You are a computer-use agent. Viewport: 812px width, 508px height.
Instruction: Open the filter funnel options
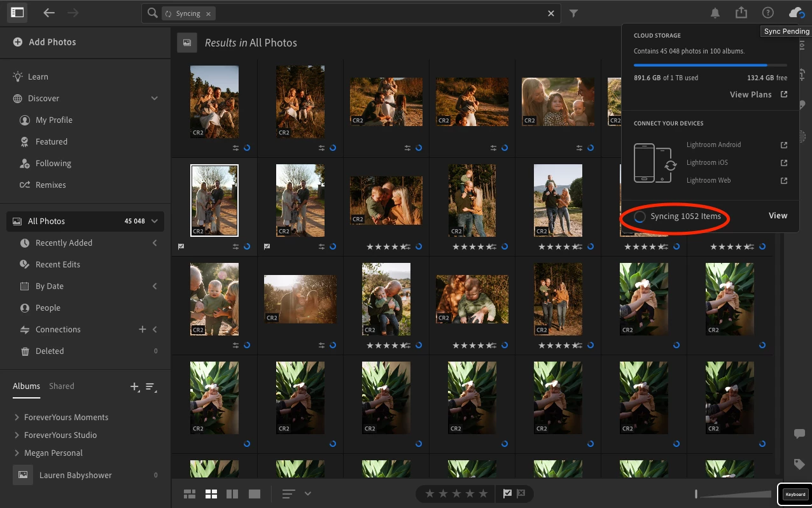[573, 13]
